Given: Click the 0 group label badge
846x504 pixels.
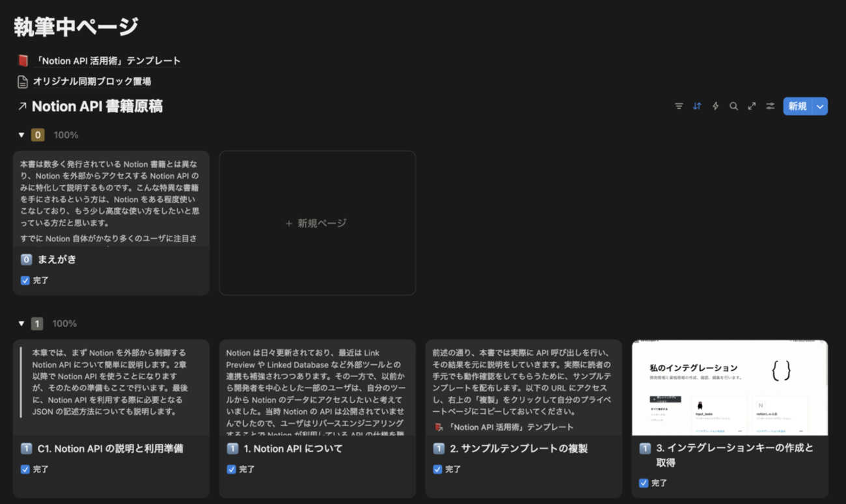Looking at the screenshot, I should [x=39, y=135].
